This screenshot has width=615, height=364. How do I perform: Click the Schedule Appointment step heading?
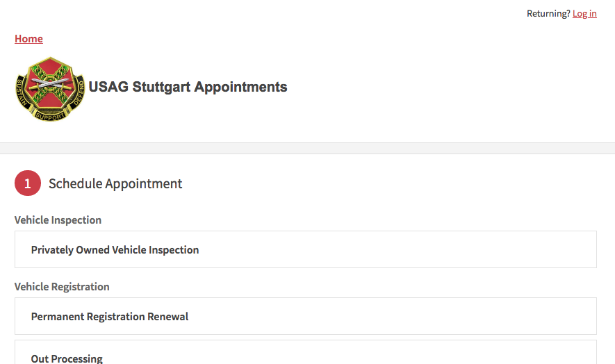[115, 183]
